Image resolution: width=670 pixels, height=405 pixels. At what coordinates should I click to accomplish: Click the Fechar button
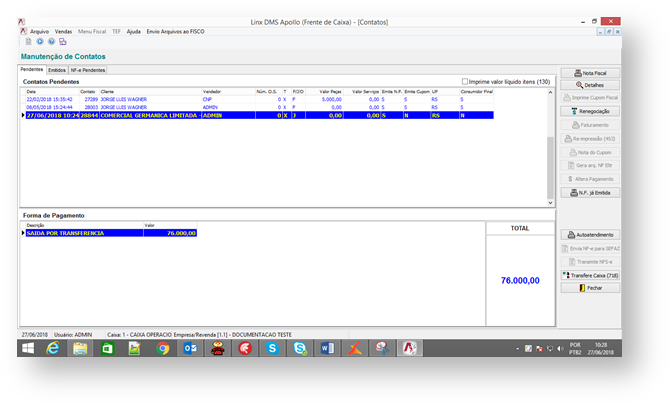pyautogui.click(x=590, y=288)
